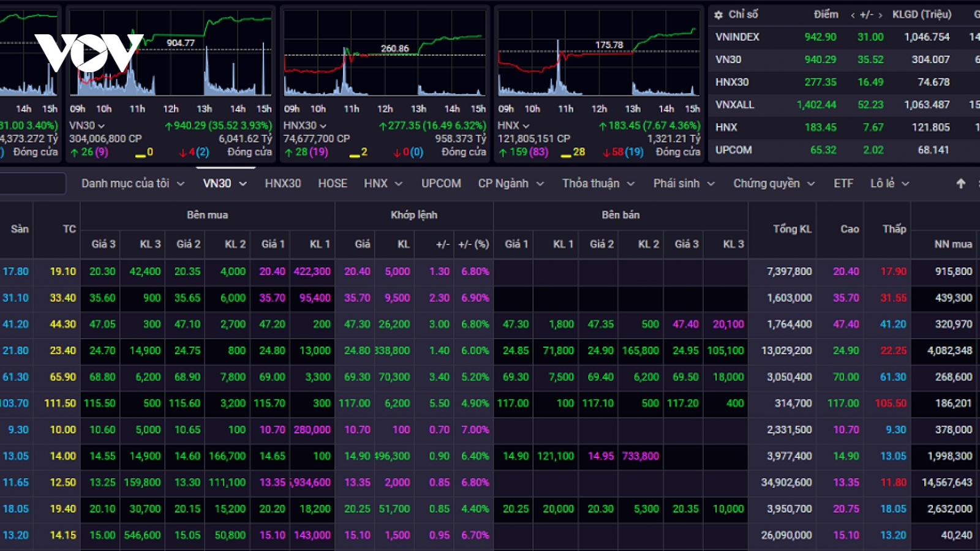The width and height of the screenshot is (980, 551).
Task: Click right arrow beside the +/- column header
Action: [880, 15]
